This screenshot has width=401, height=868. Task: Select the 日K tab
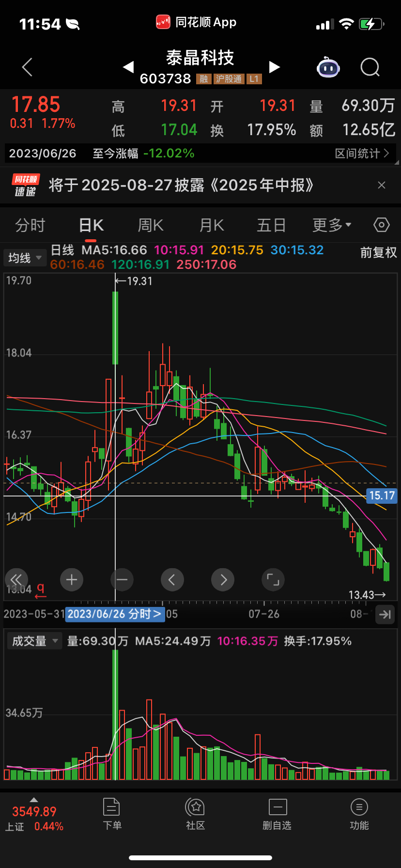pyautogui.click(x=91, y=225)
